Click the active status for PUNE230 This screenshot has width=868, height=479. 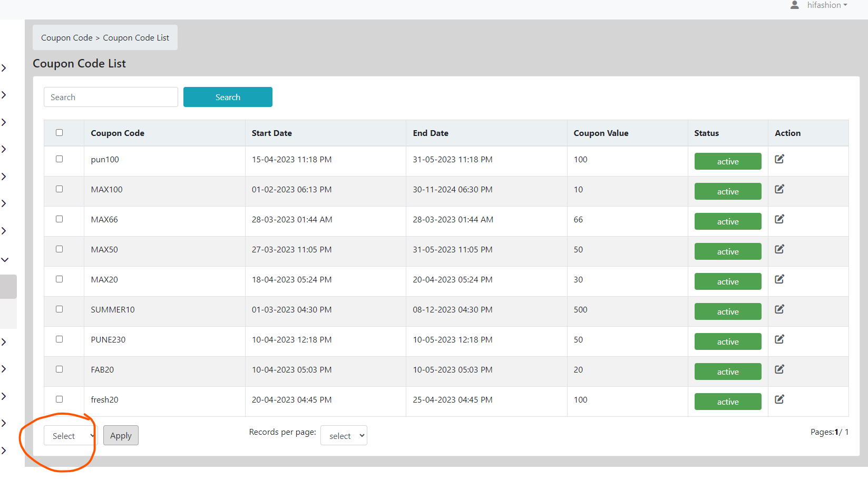pos(728,341)
